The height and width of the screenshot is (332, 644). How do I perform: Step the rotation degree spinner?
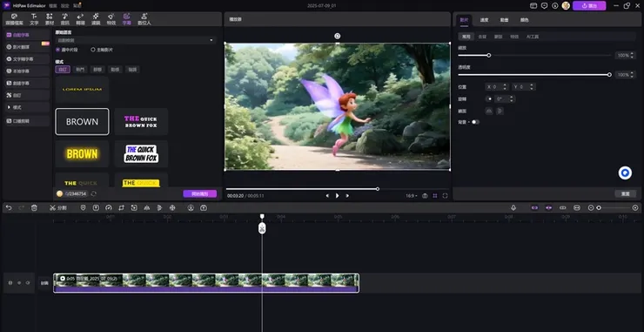[512, 99]
